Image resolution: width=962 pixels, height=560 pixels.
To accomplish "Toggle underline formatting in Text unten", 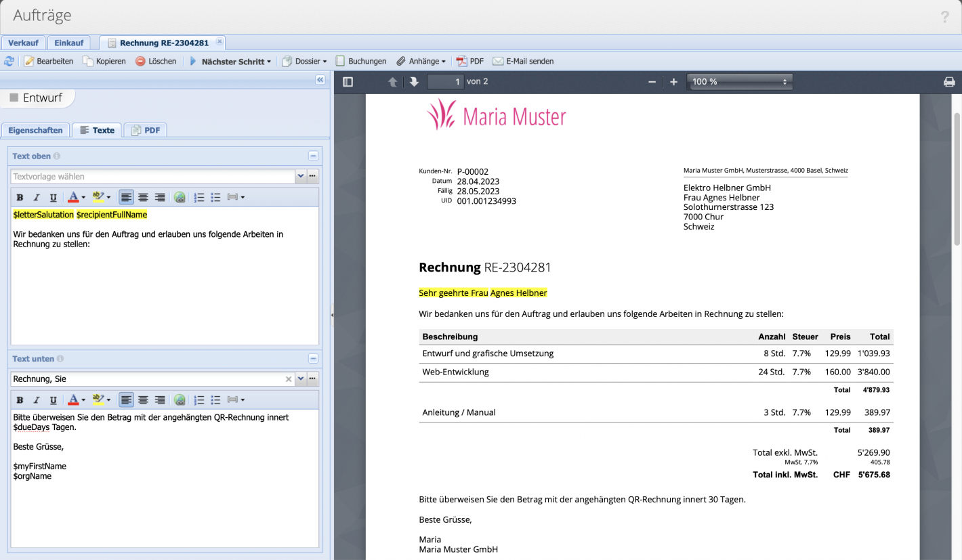I will 53,400.
